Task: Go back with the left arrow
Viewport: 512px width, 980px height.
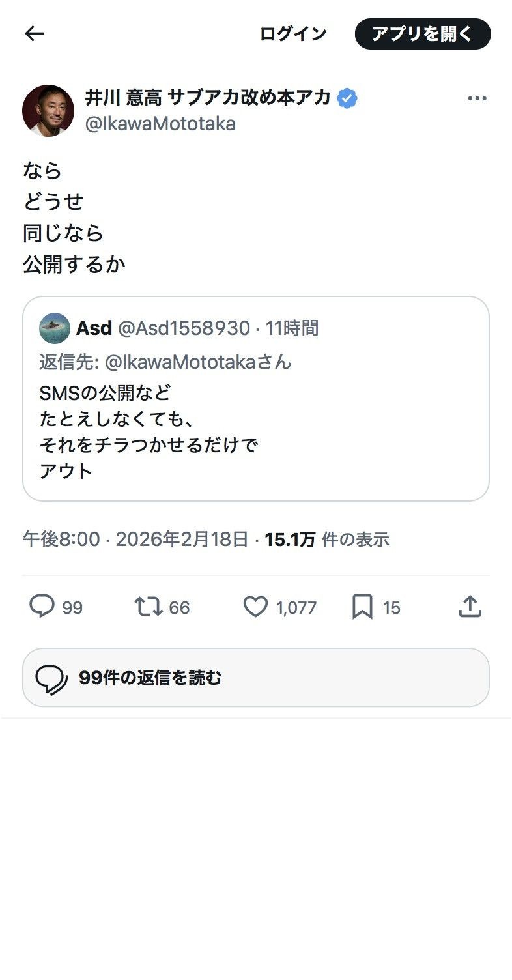Action: (x=34, y=34)
